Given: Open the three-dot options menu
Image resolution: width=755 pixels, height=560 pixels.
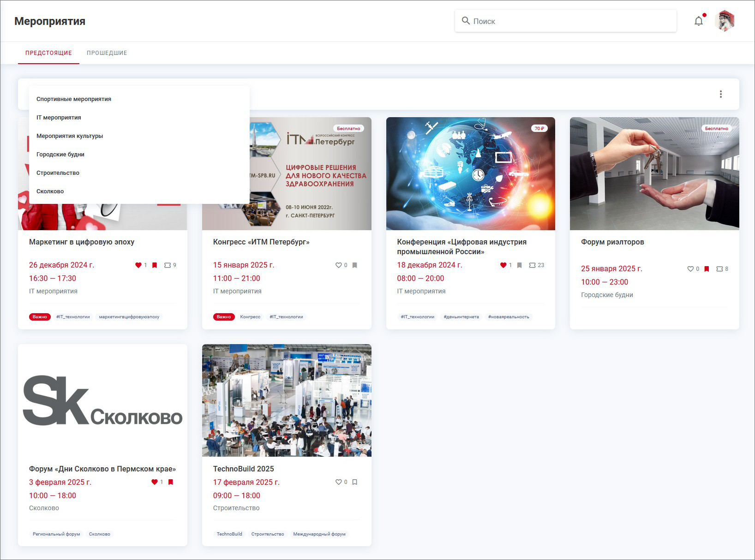Looking at the screenshot, I should click(720, 94).
